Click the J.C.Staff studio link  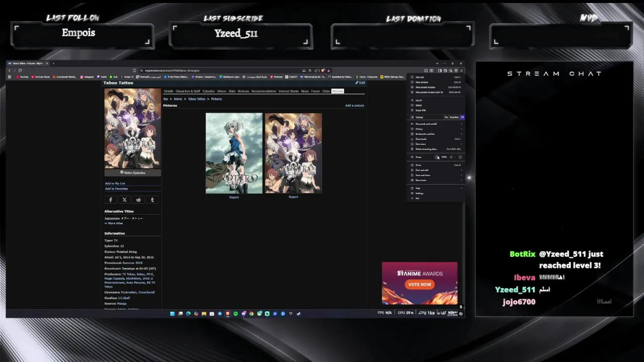pyautogui.click(x=124, y=298)
